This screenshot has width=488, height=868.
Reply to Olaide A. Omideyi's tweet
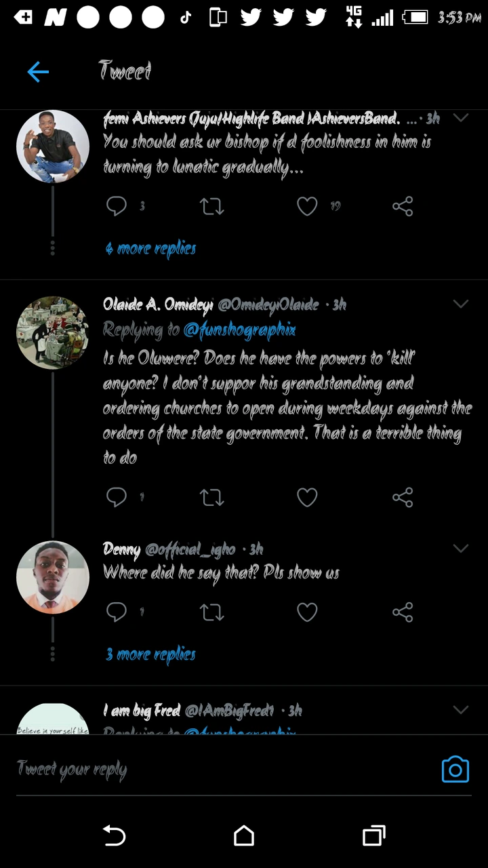point(117,498)
